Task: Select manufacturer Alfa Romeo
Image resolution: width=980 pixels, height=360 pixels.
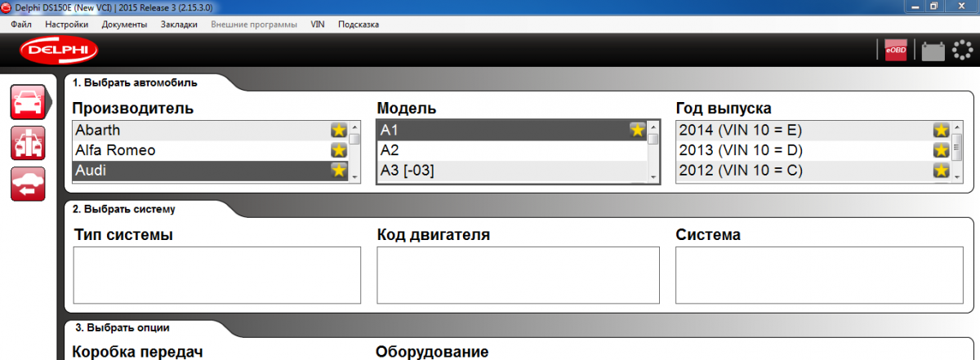Action: [211, 150]
